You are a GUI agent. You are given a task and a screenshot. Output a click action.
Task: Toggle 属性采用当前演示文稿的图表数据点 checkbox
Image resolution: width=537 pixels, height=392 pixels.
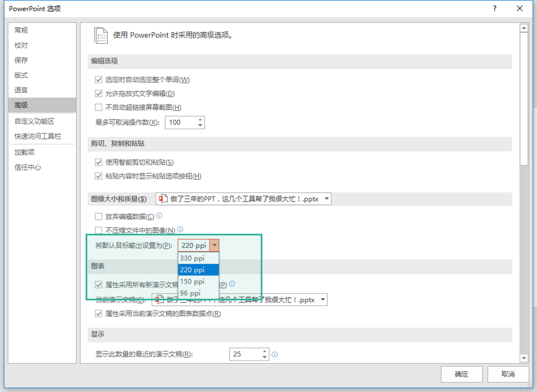click(98, 314)
